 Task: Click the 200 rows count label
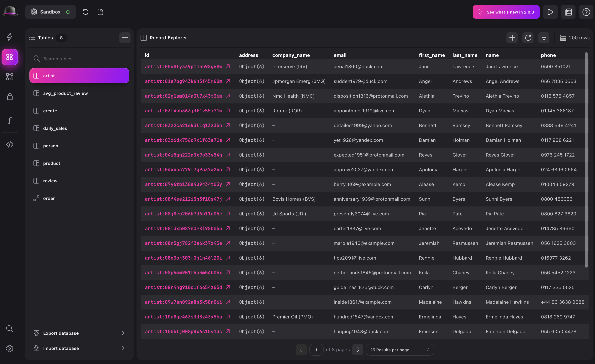[x=579, y=38]
